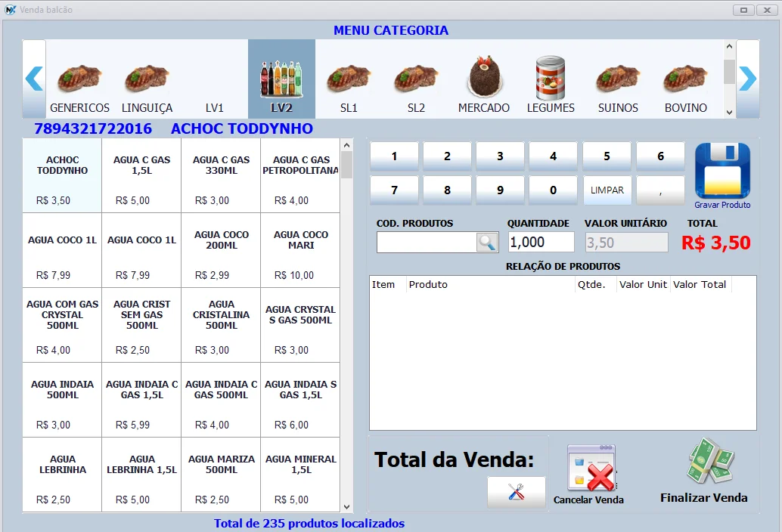Select the LV2 drinks category

282,79
